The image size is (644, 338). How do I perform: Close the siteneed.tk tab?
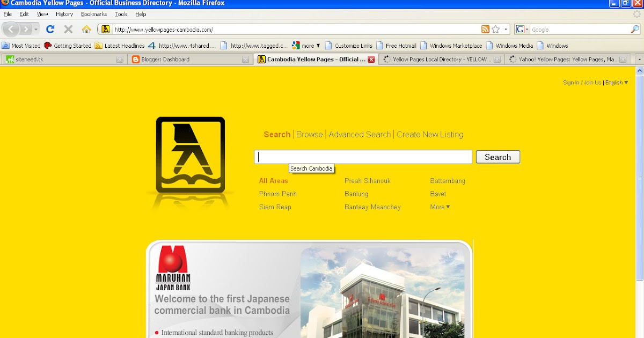coord(120,60)
